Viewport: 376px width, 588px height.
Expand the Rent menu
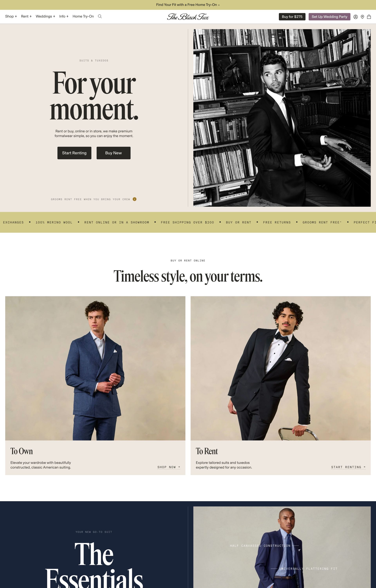26,16
